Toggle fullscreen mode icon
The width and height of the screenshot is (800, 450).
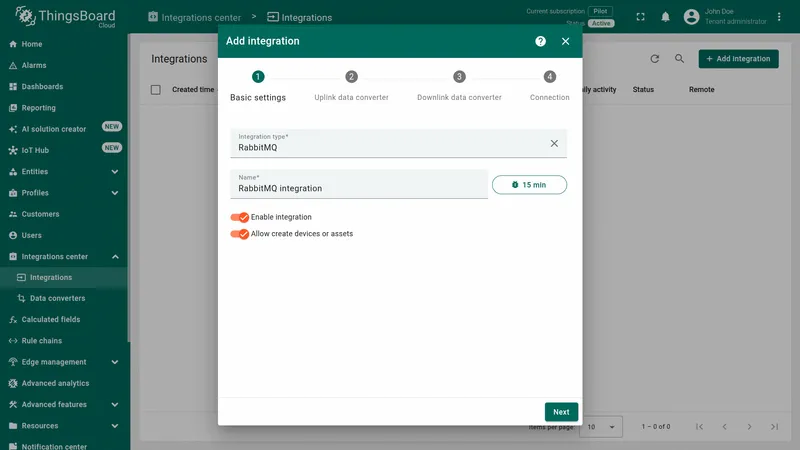(640, 17)
